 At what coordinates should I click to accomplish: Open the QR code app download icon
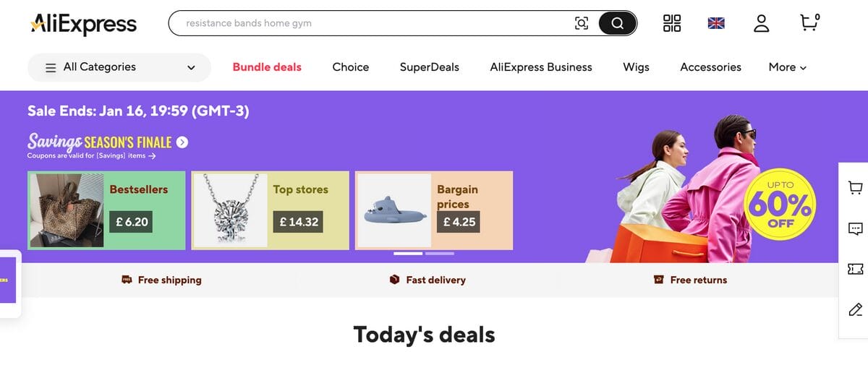[x=672, y=23]
